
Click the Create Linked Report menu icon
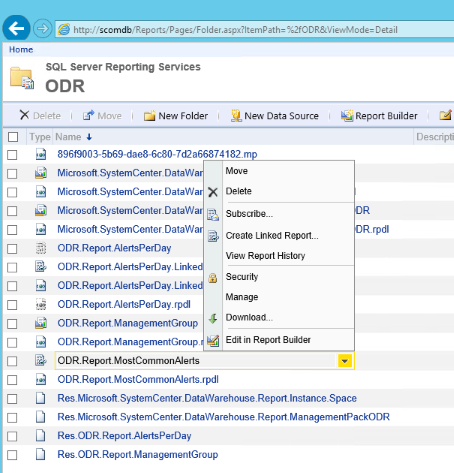(x=213, y=236)
